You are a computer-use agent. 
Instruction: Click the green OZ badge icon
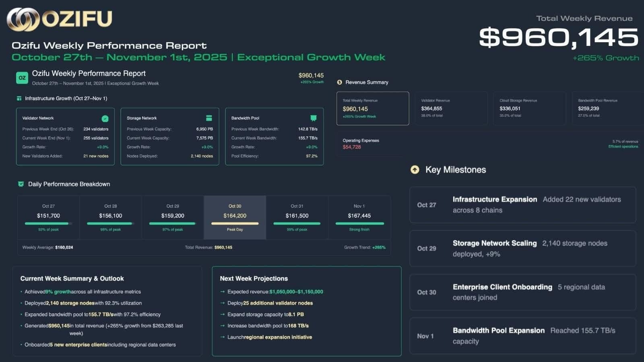click(x=22, y=78)
